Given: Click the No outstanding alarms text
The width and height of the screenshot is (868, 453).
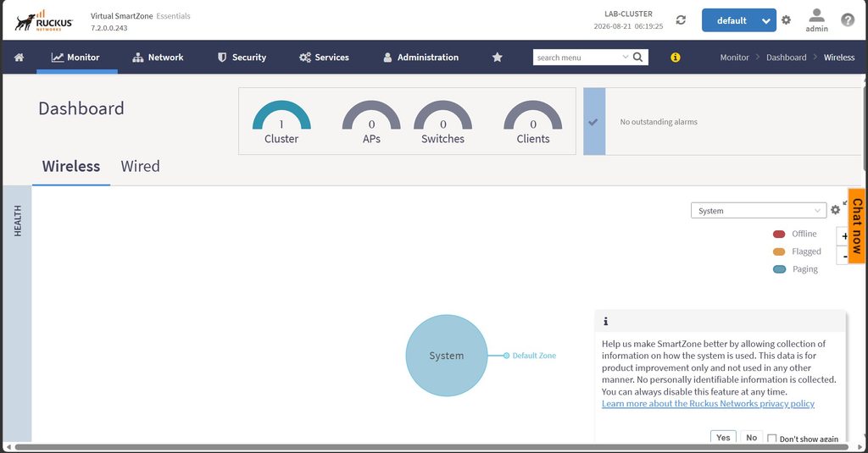Looking at the screenshot, I should 658,122.
